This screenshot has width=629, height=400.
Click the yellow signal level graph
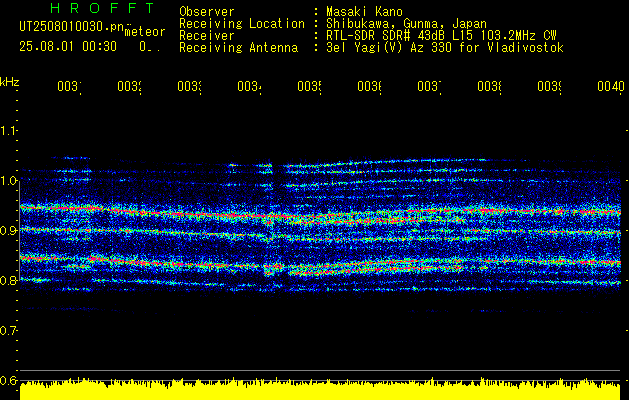(x=320, y=388)
